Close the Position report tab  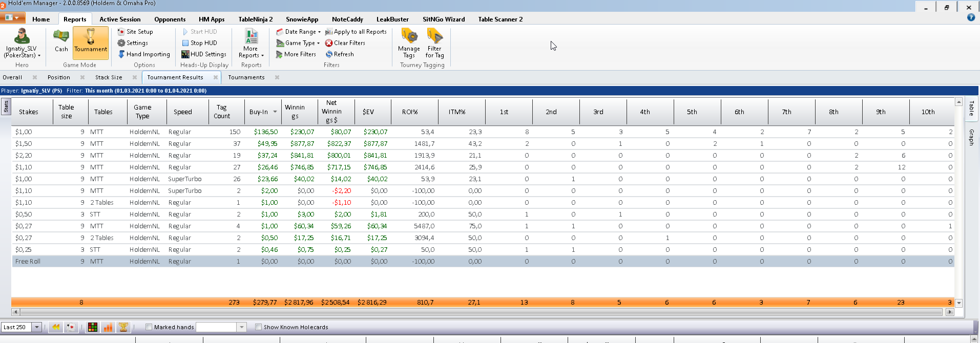tap(82, 77)
